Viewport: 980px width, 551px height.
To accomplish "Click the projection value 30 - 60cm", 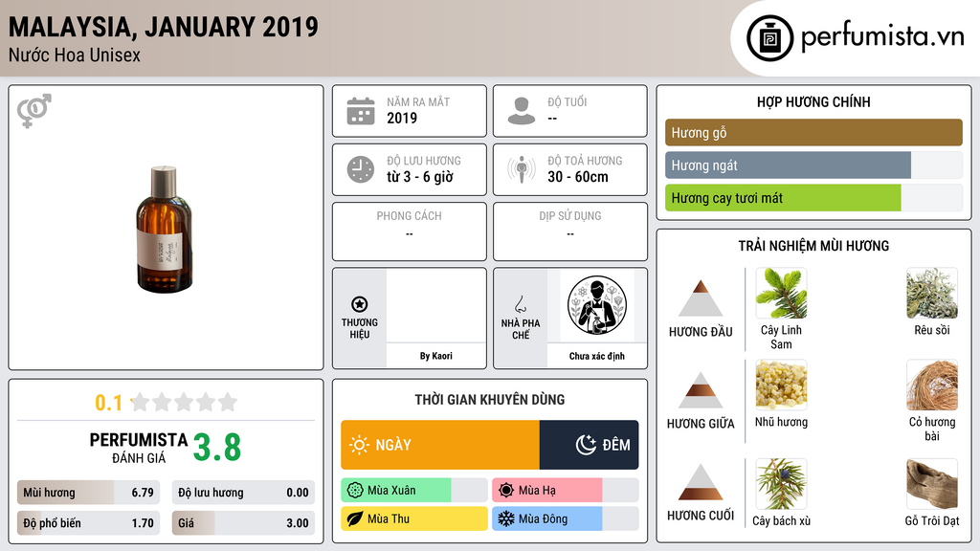I will [577, 177].
